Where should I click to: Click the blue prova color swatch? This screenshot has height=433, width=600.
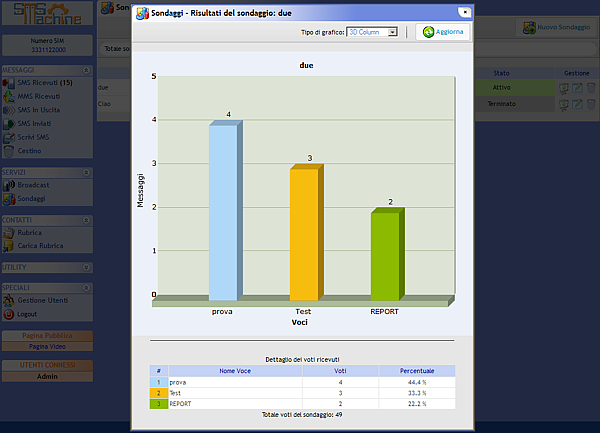(x=159, y=382)
